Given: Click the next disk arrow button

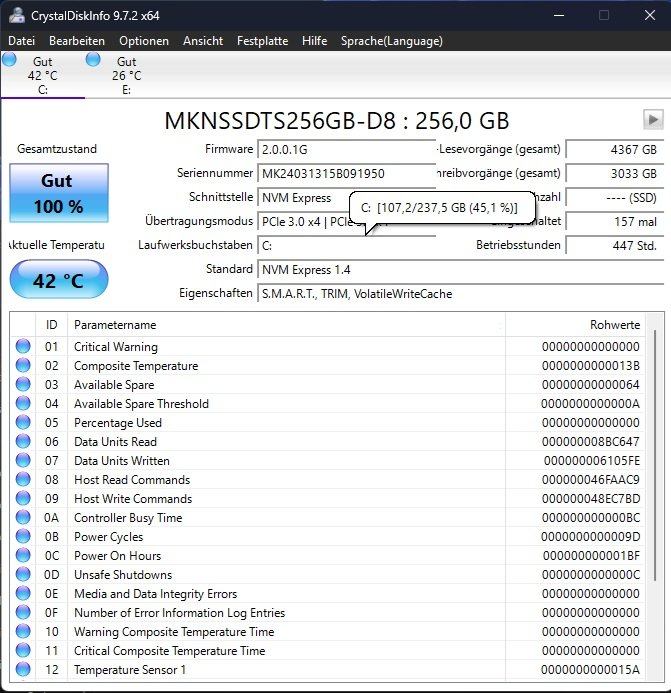Looking at the screenshot, I should tap(653, 119).
